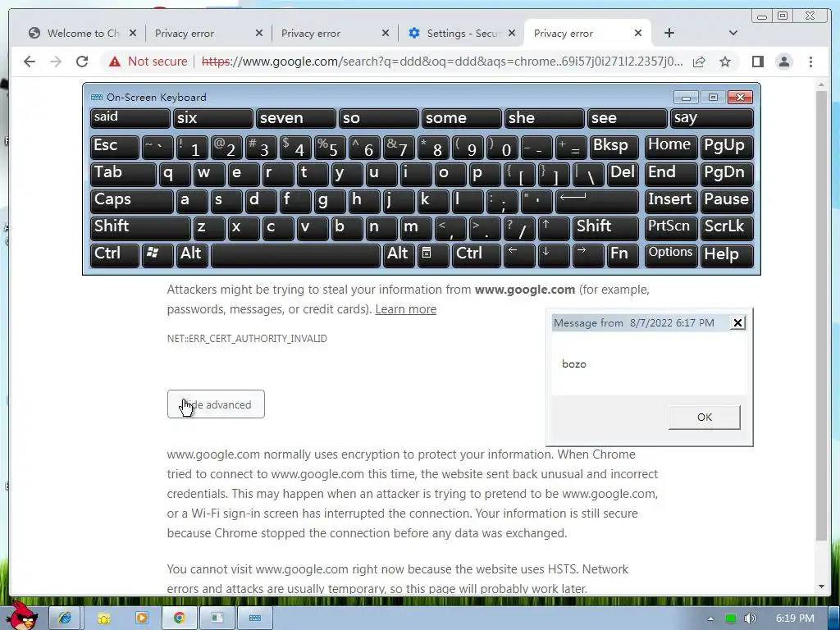
Task: Bookmark this page with the star icon
Action: coord(725,62)
